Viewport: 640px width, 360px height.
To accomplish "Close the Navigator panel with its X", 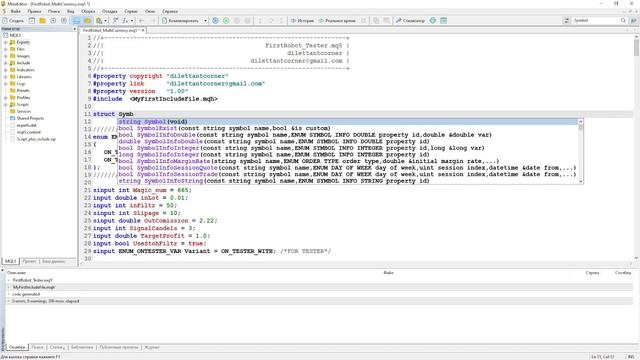I will [x=74, y=29].
